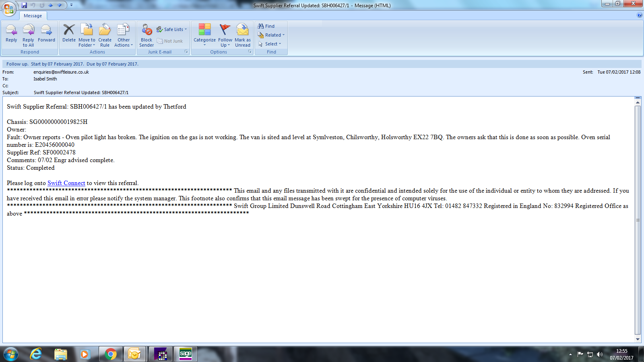The image size is (644, 362).
Task: Click the Not Junk button
Action: coord(170,41)
